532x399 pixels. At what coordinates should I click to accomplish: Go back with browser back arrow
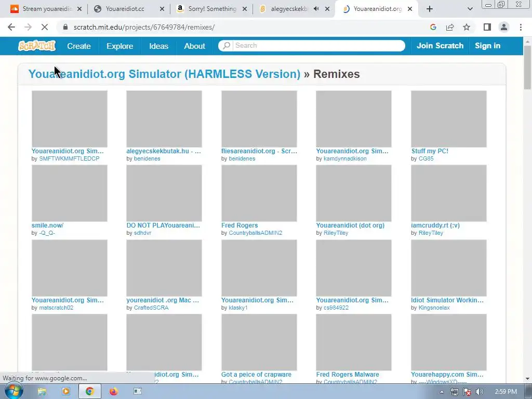point(11,27)
